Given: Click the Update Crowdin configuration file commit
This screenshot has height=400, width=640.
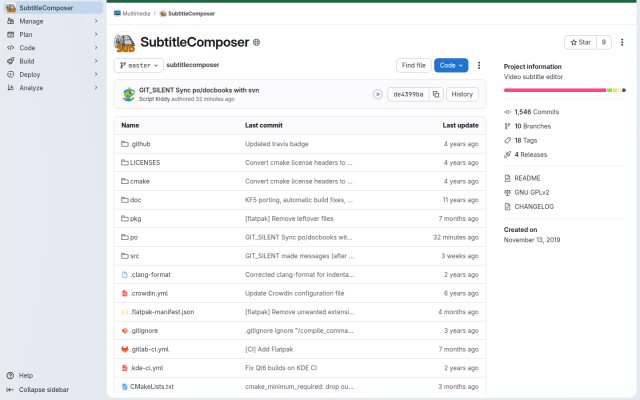Looking at the screenshot, I should (x=295, y=293).
